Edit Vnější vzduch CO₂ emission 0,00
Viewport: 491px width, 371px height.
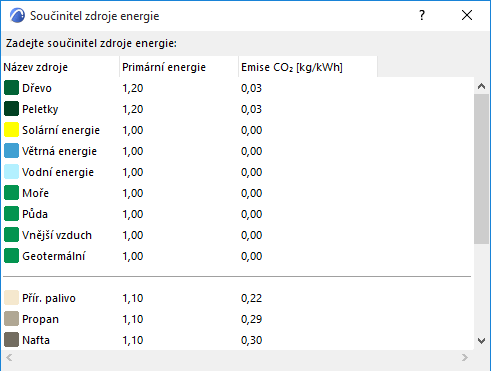251,235
